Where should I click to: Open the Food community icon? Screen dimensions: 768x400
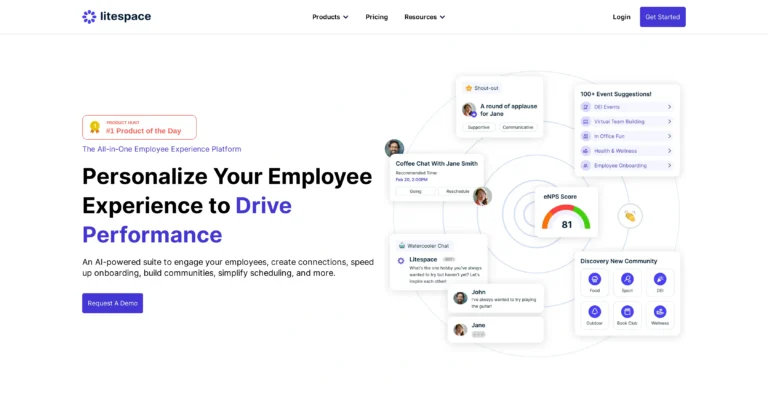coord(595,281)
